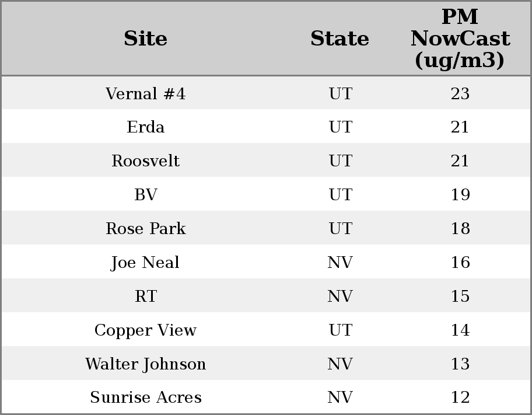Screen dimensions: 532x415
Task: Select the Joe Neal site cell
Action: (146, 263)
